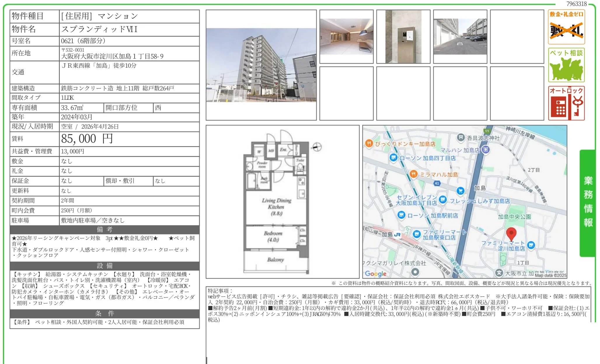Open the main building exterior photo
The width and height of the screenshot is (600, 364).
pyautogui.click(x=261, y=65)
